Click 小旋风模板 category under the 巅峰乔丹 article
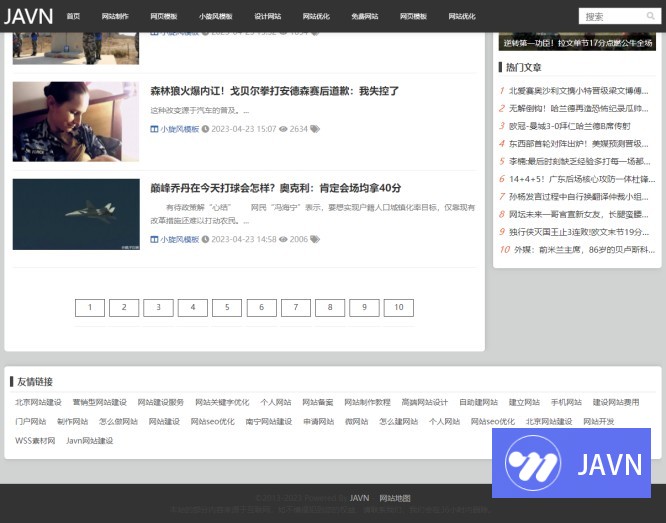The image size is (666, 523). tap(180, 239)
